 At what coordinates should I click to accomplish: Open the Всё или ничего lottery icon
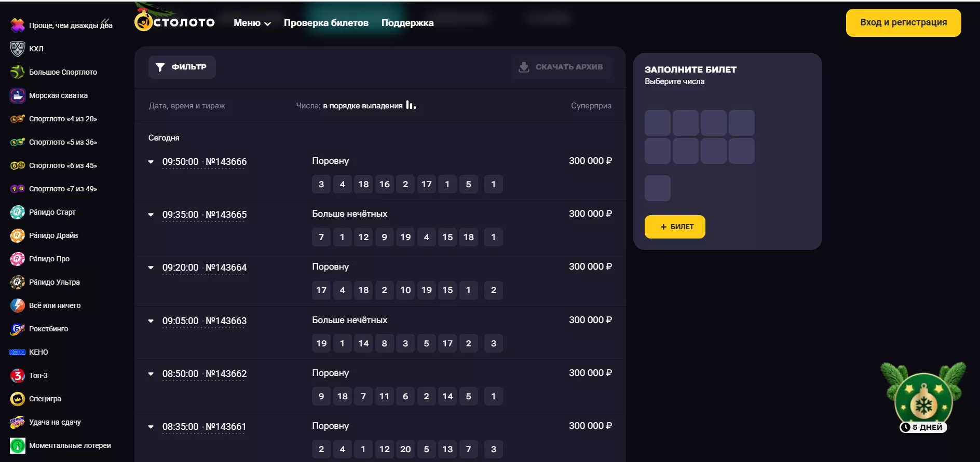click(x=17, y=305)
